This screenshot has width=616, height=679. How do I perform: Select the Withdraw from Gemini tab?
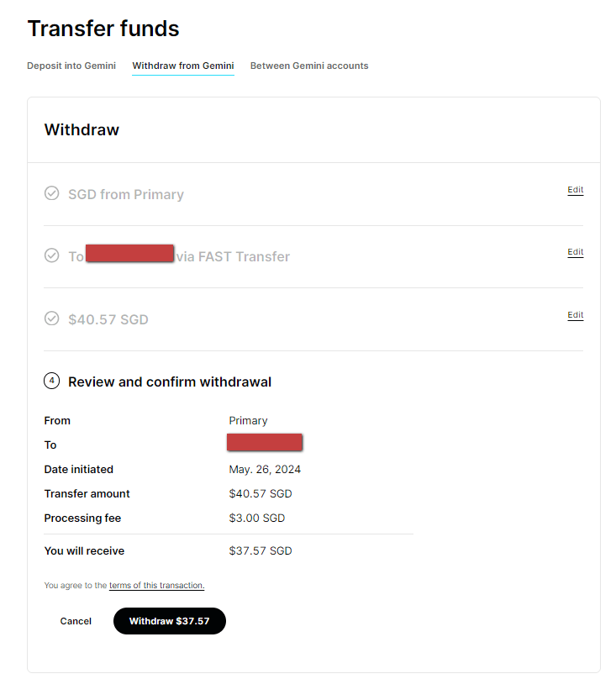[183, 66]
